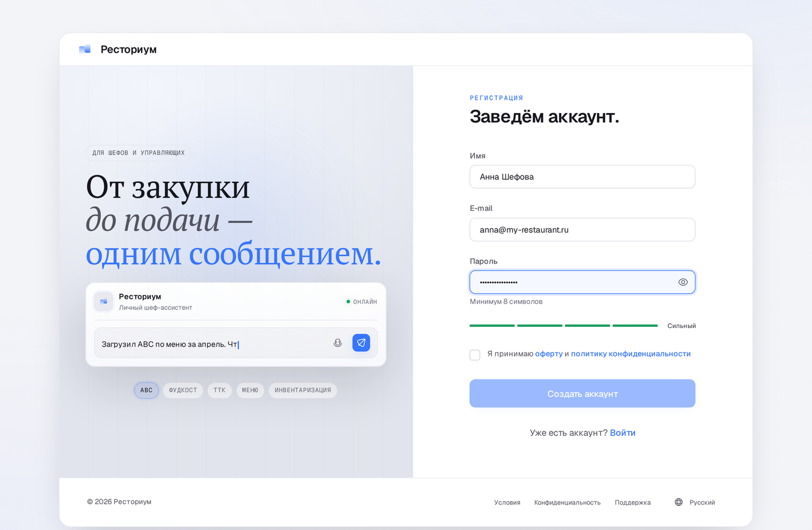The image size is (812, 530).
Task: Focus the Пароль input field
Action: pos(582,282)
